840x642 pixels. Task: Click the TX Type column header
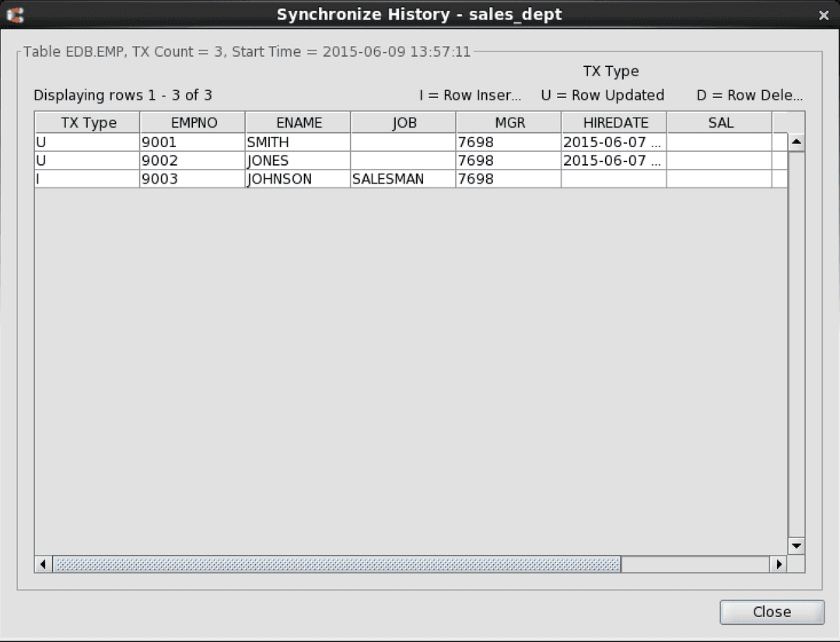[x=86, y=122]
